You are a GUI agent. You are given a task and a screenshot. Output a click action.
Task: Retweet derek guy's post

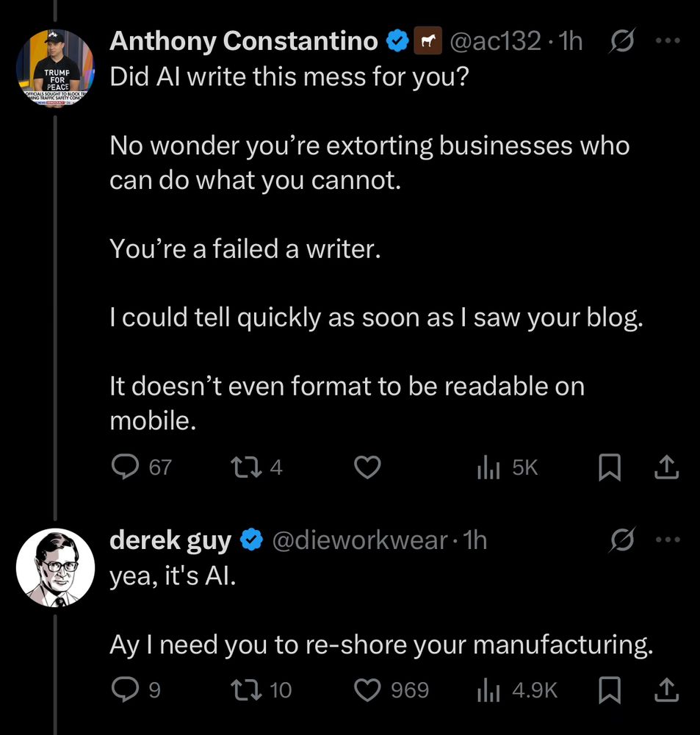tap(247, 689)
